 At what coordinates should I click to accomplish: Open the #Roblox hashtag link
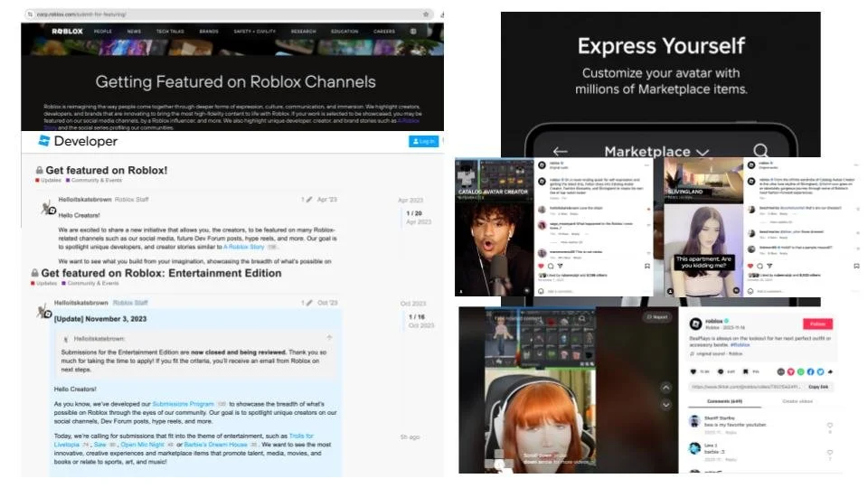point(741,344)
